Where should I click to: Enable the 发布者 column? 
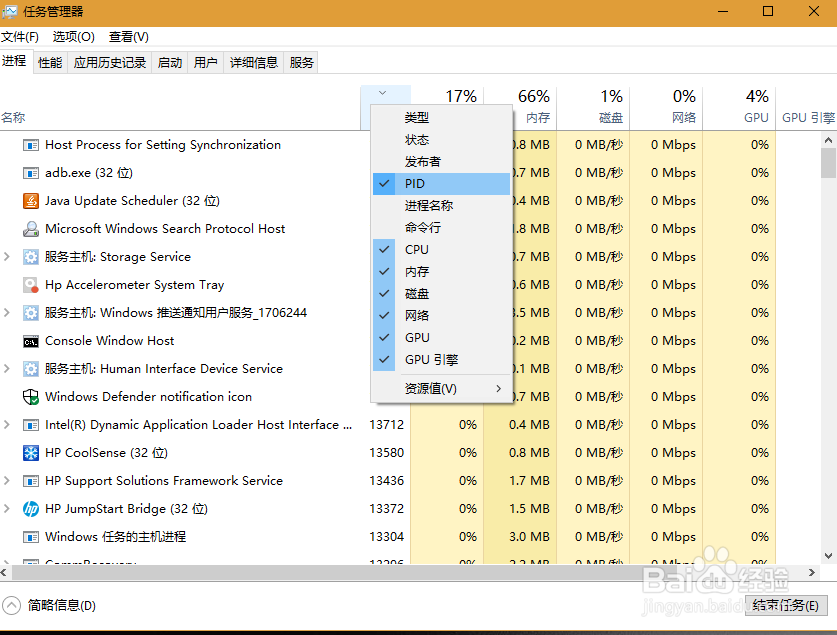(441, 162)
